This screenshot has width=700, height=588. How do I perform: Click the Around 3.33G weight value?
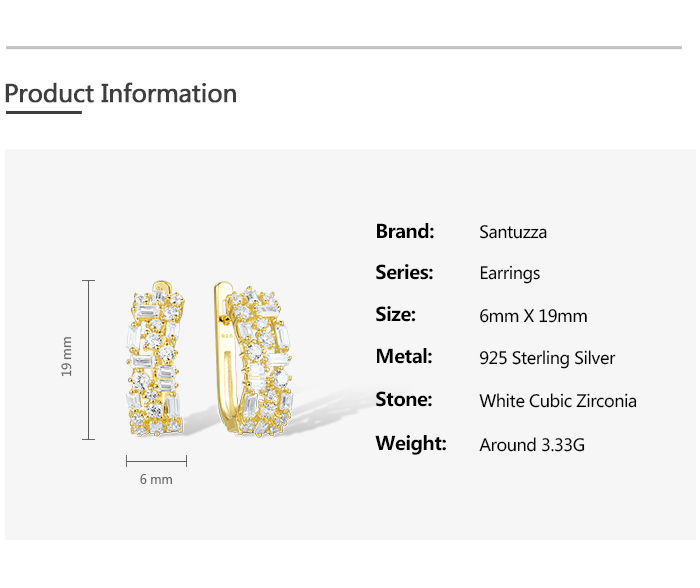pyautogui.click(x=532, y=445)
